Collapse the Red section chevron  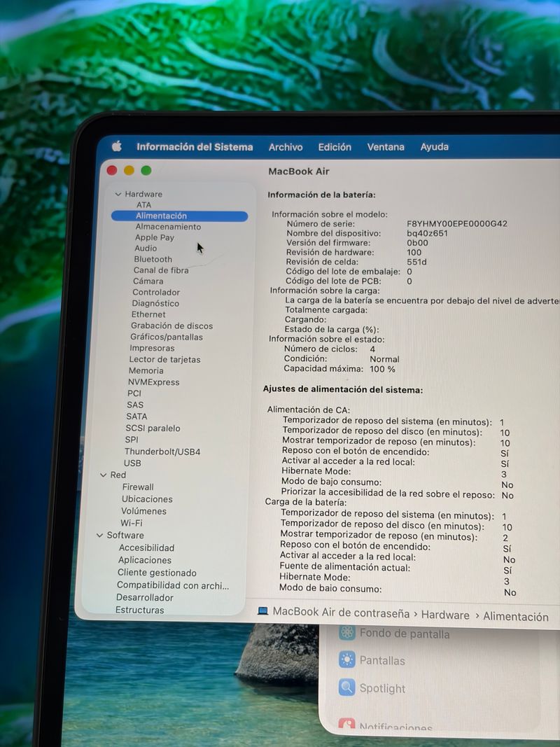104,475
